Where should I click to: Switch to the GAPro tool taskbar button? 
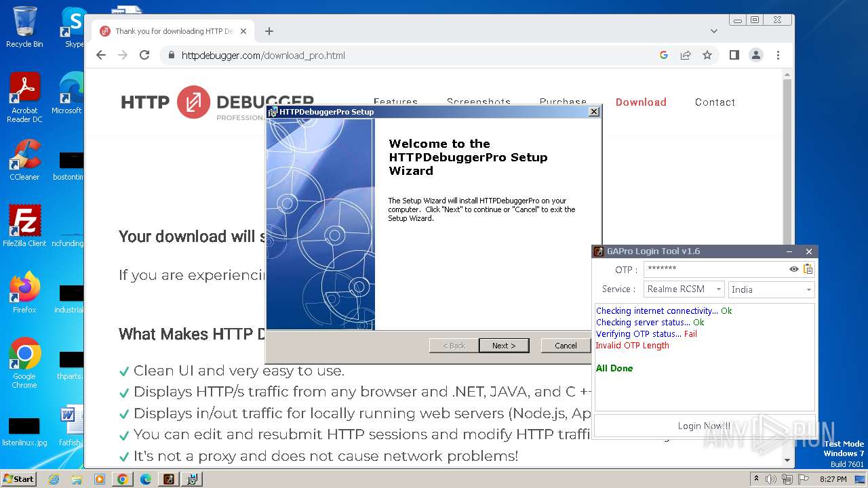[x=169, y=479]
